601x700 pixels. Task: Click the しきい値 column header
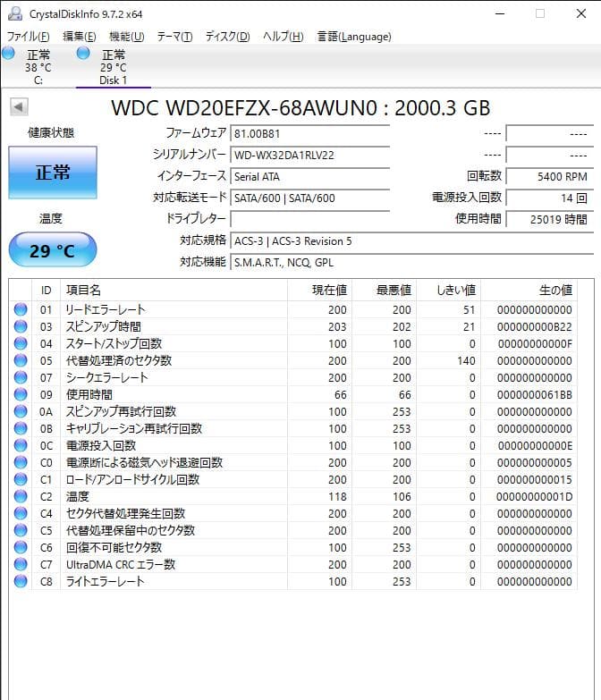coord(448,291)
